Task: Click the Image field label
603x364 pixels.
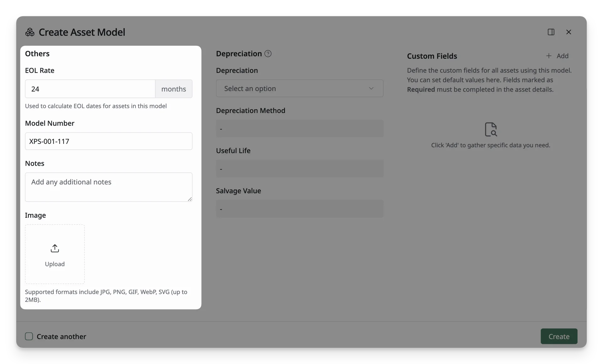Action: point(35,215)
